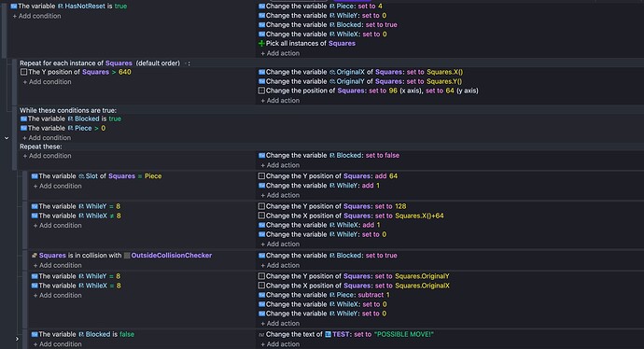Add action below WhileY: add 1

[x=281, y=195]
